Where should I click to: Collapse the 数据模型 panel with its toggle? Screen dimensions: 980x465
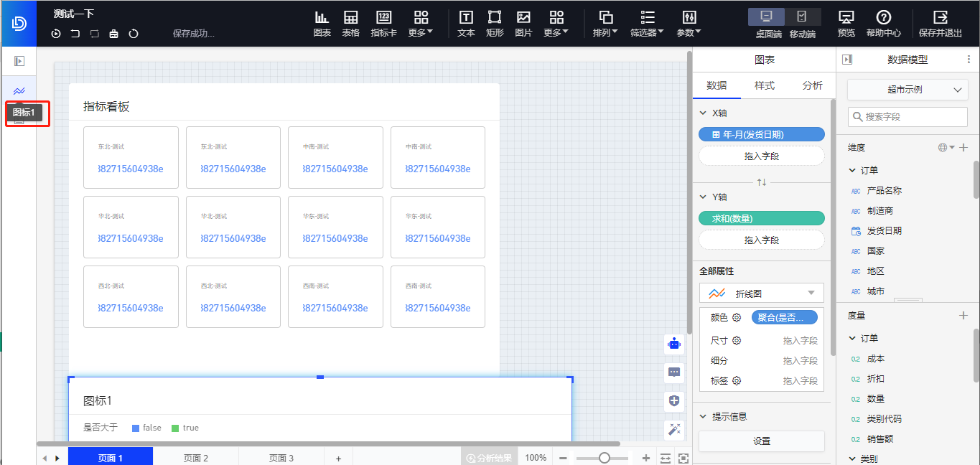[847, 60]
